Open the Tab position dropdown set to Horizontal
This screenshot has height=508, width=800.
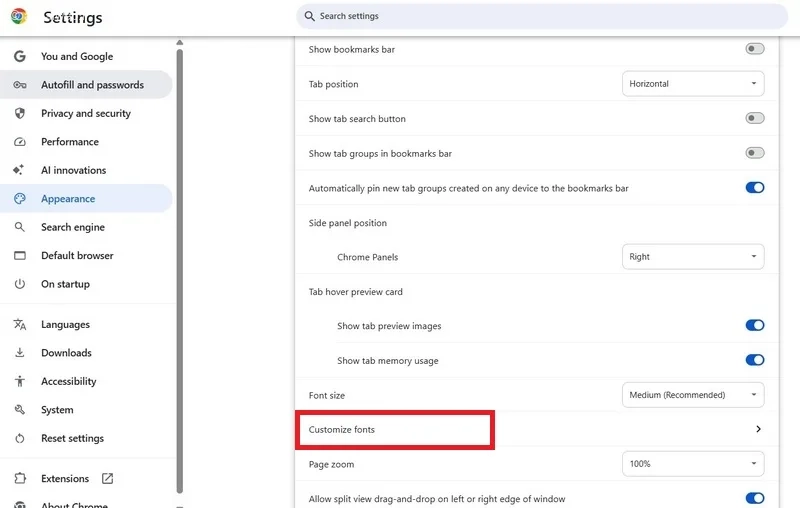[x=693, y=84]
